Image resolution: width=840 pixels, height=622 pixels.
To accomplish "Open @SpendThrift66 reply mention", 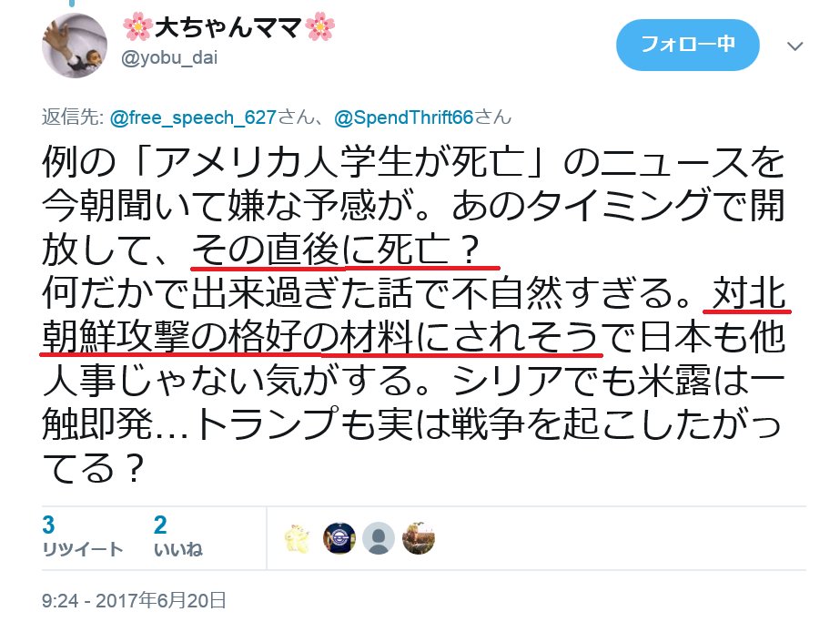I will pyautogui.click(x=403, y=117).
